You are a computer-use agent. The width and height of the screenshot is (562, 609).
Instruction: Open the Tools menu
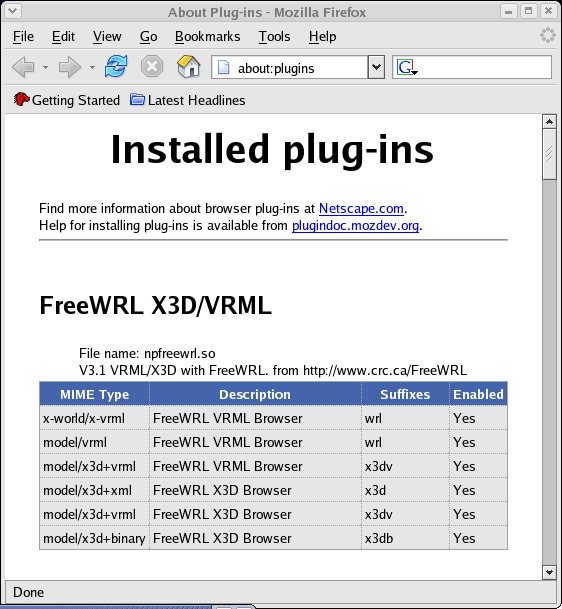(274, 37)
